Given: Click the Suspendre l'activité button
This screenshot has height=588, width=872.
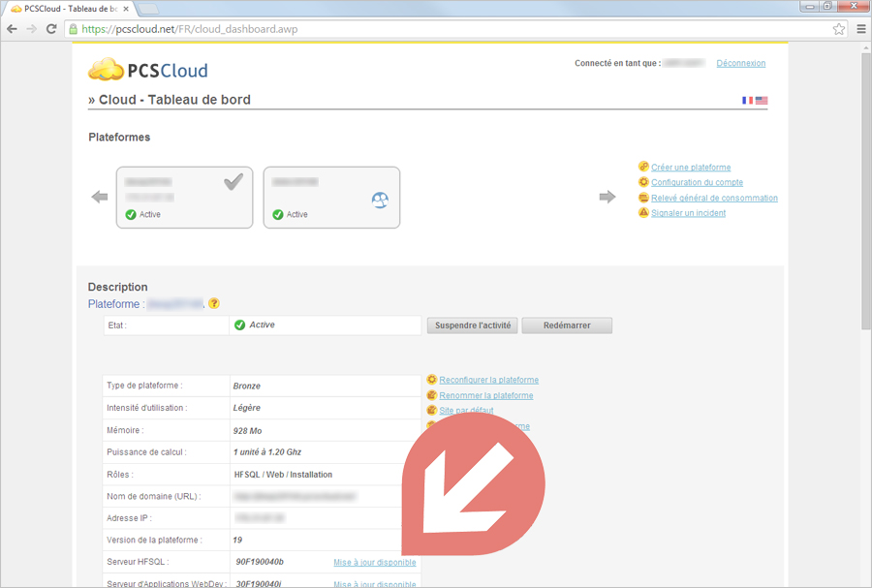Looking at the screenshot, I should (473, 325).
